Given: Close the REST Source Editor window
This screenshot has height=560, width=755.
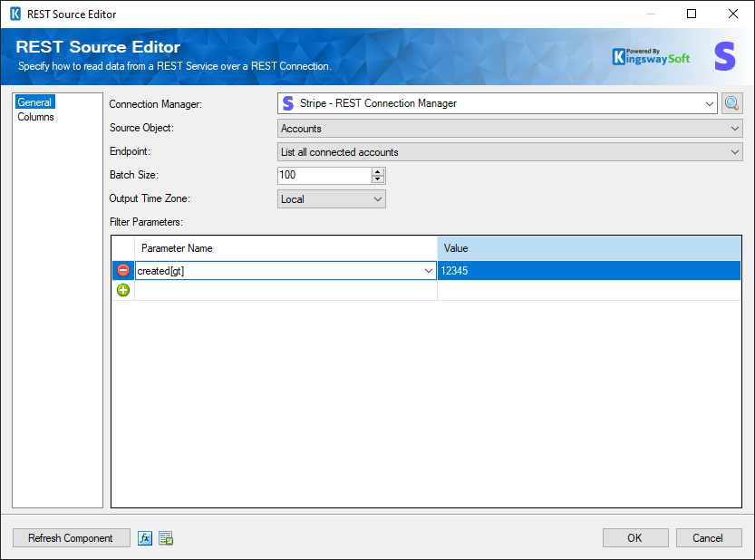Looking at the screenshot, I should (x=733, y=14).
